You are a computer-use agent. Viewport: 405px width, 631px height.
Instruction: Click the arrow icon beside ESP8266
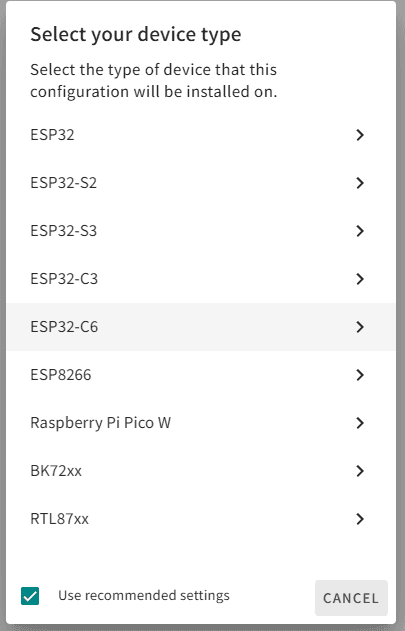360,375
